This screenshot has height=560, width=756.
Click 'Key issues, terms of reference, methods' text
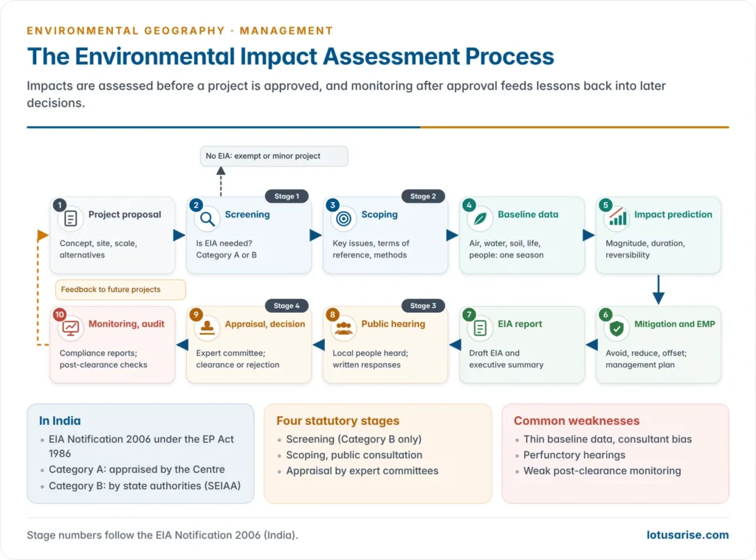tap(371, 249)
